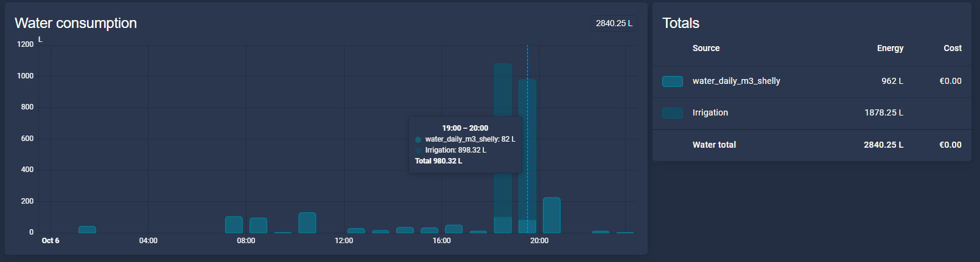The width and height of the screenshot is (980, 262).
Task: Click the 04:00 x-axis label
Action: (x=149, y=241)
